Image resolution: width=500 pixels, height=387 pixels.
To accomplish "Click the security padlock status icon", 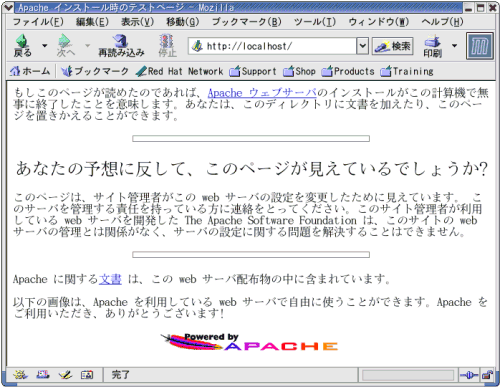I will click(x=488, y=375).
